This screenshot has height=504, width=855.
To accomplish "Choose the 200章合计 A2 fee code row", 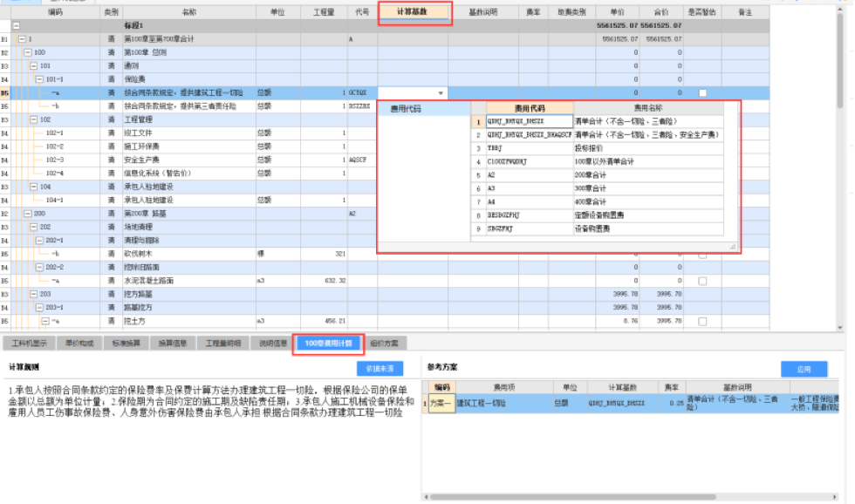I will (x=604, y=175).
